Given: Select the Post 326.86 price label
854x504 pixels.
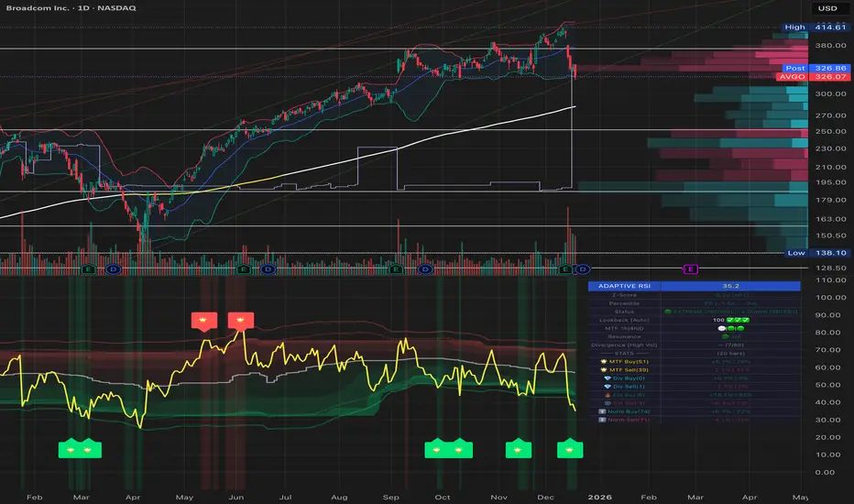Looking at the screenshot, I should click(815, 68).
